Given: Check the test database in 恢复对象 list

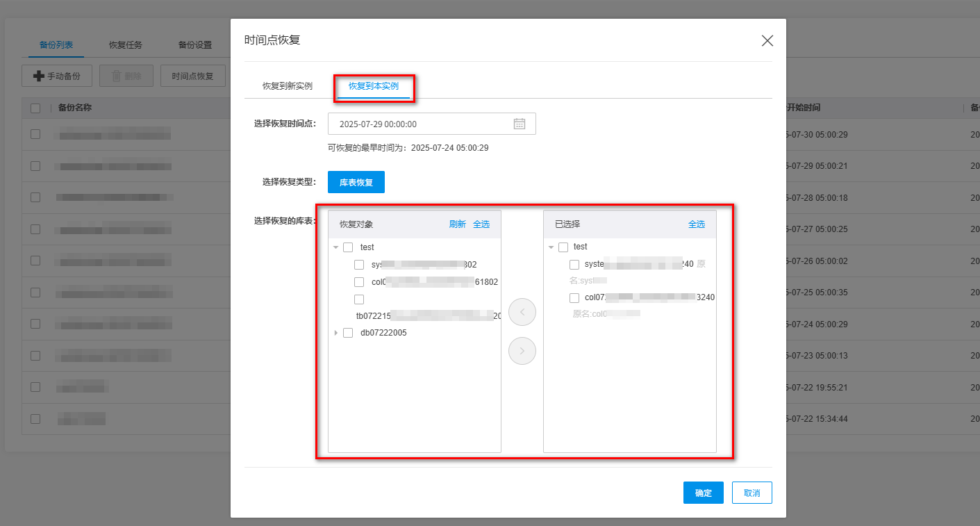Looking at the screenshot, I should 348,247.
